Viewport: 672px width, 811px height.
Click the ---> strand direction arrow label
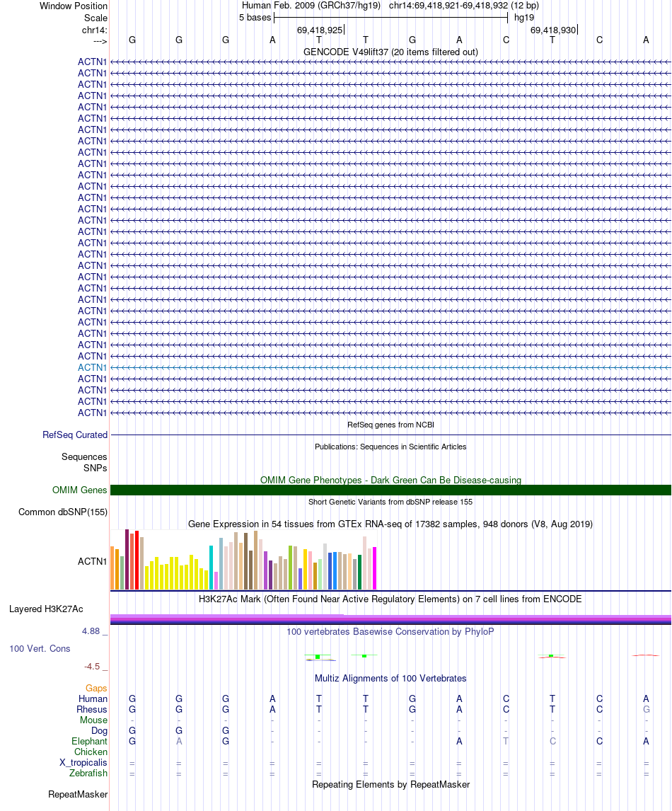pos(100,41)
